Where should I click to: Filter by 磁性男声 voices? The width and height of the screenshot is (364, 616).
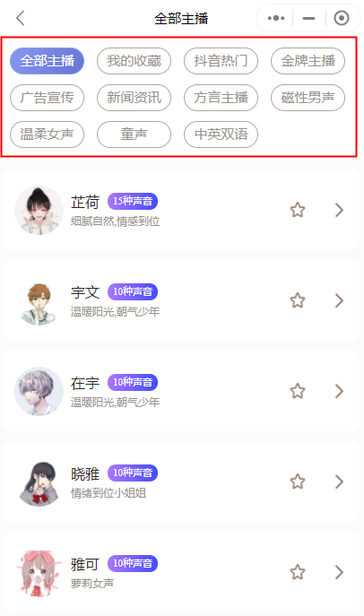308,98
